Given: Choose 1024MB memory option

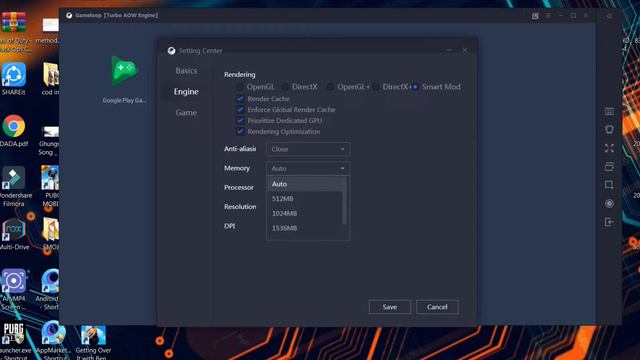Looking at the screenshot, I should [305, 213].
